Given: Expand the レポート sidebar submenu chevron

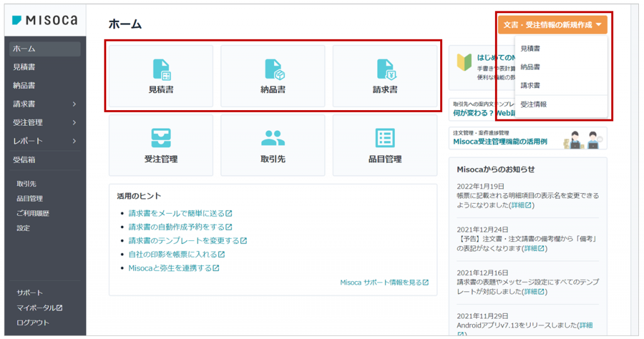Looking at the screenshot, I should click(x=74, y=142).
